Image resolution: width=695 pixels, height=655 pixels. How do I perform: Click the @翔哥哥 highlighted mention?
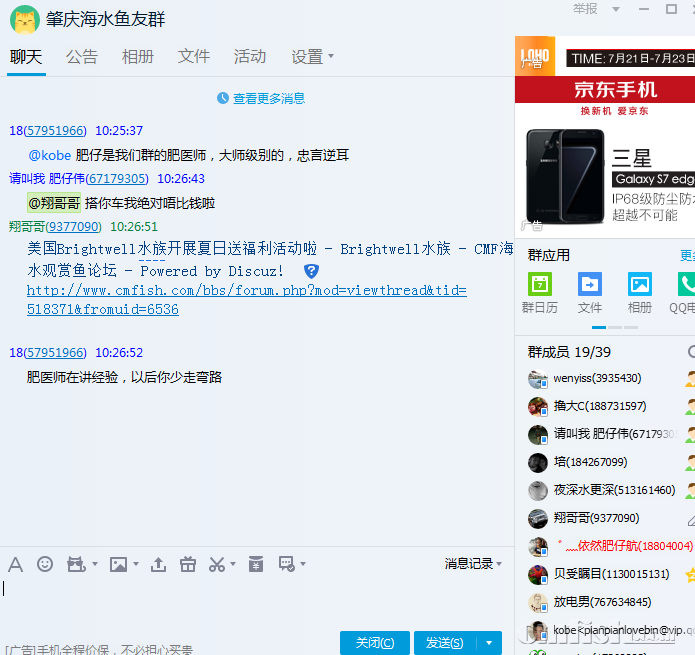point(54,203)
